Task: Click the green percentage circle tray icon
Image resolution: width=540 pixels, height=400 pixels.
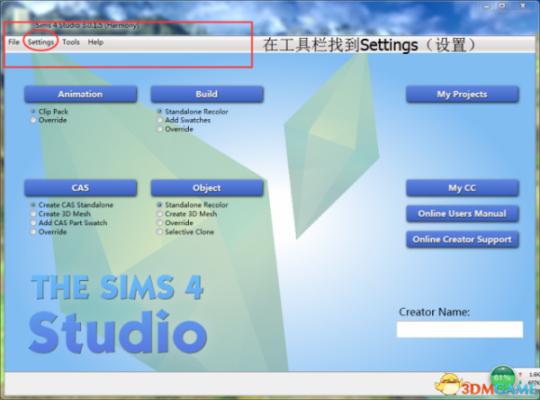Action: pos(503,378)
